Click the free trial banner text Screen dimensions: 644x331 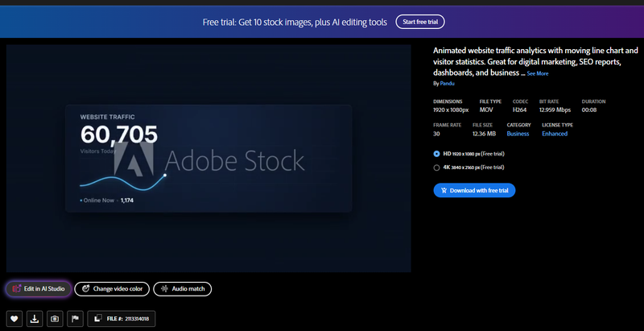coord(295,23)
